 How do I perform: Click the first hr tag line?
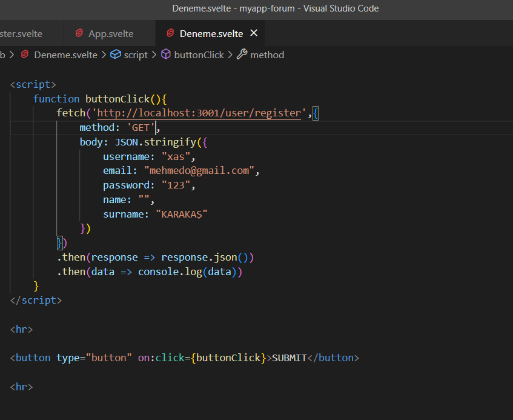click(22, 329)
